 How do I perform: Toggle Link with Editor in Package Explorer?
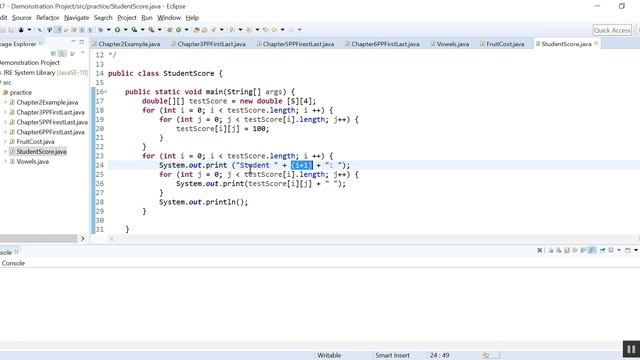62,53
